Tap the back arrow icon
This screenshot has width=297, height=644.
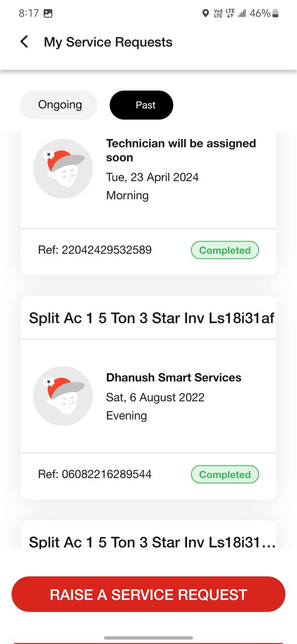(x=24, y=42)
